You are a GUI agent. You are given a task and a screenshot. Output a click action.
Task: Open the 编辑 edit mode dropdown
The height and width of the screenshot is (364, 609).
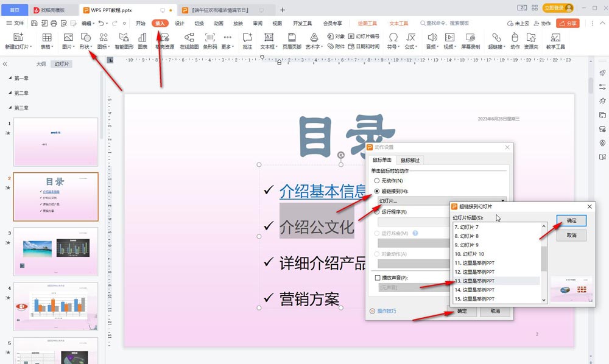88,23
